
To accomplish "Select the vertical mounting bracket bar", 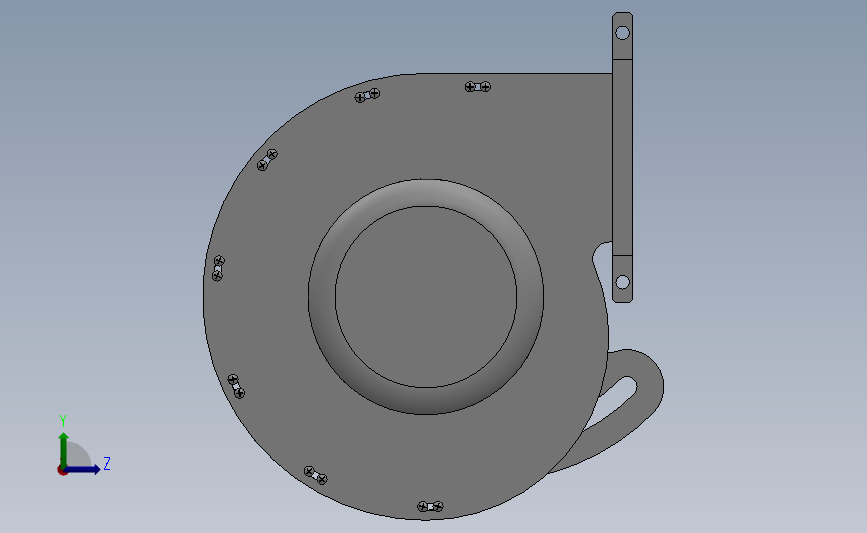I will (x=622, y=158).
